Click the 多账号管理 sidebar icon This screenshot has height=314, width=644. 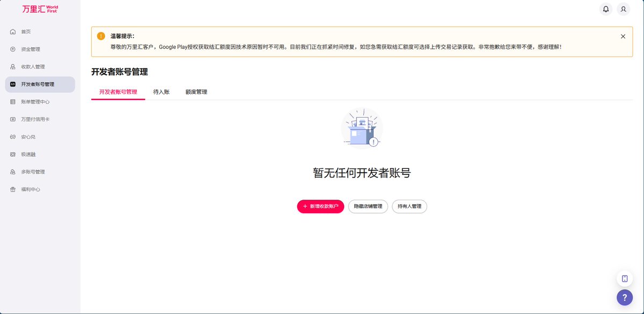(13, 172)
